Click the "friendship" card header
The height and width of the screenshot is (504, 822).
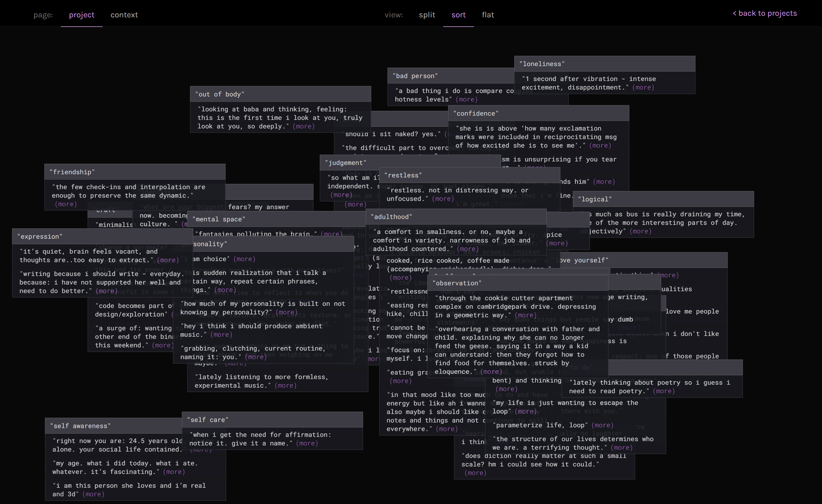point(135,172)
